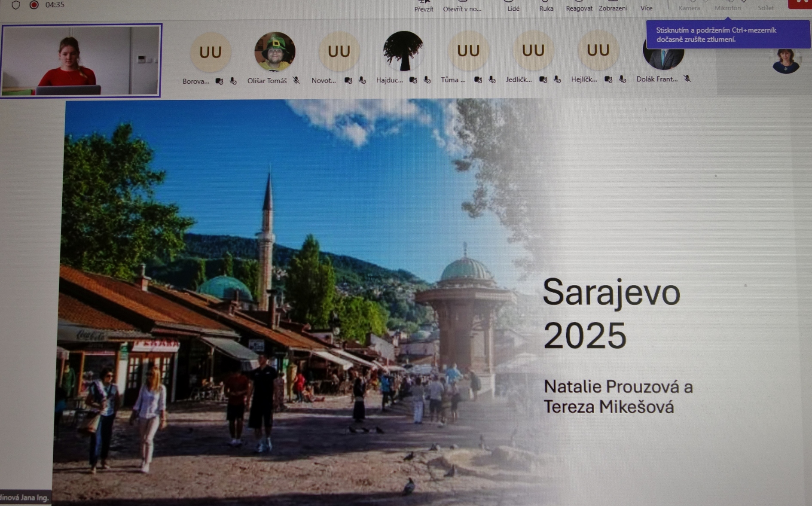The height and width of the screenshot is (506, 812).
Task: Click the shield privacy icon beside the timer
Action: [x=16, y=5]
